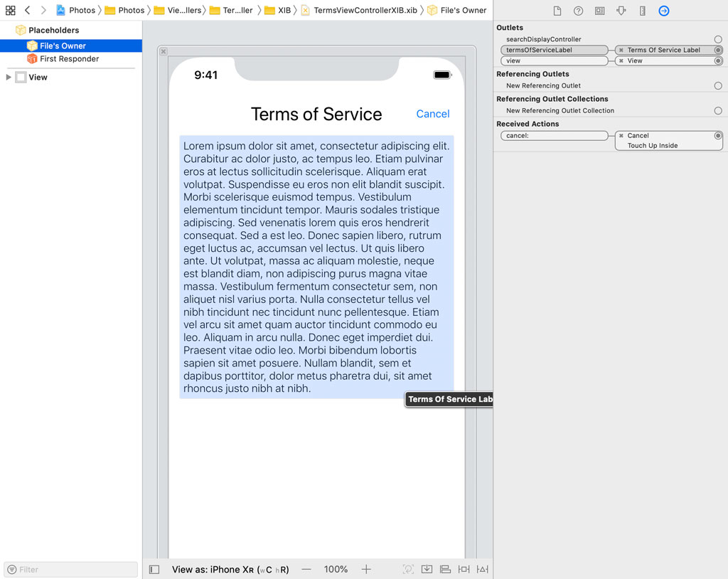Click the Align tool in the canvas bar
The image size is (728, 579).
pyautogui.click(x=446, y=569)
